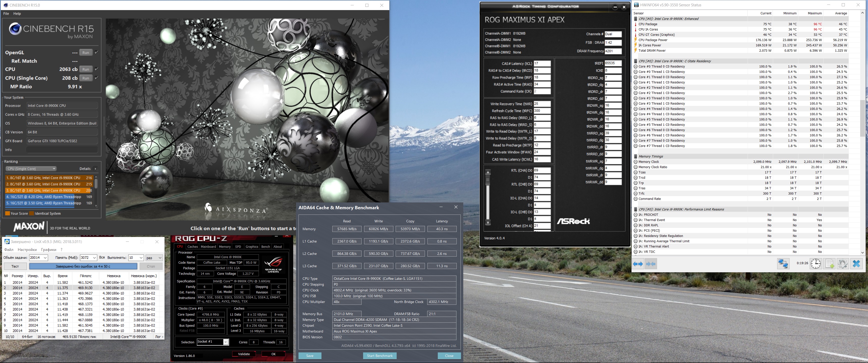This screenshot has height=363, width=868.
Task: Open HWiNFO sensor settings gear icon
Action: [843, 264]
